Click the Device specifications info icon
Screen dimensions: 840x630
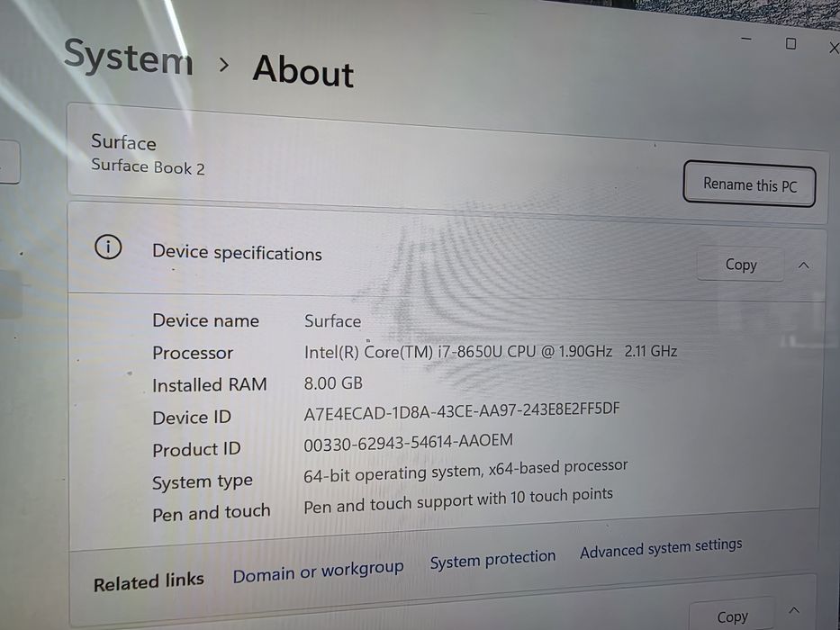(108, 247)
